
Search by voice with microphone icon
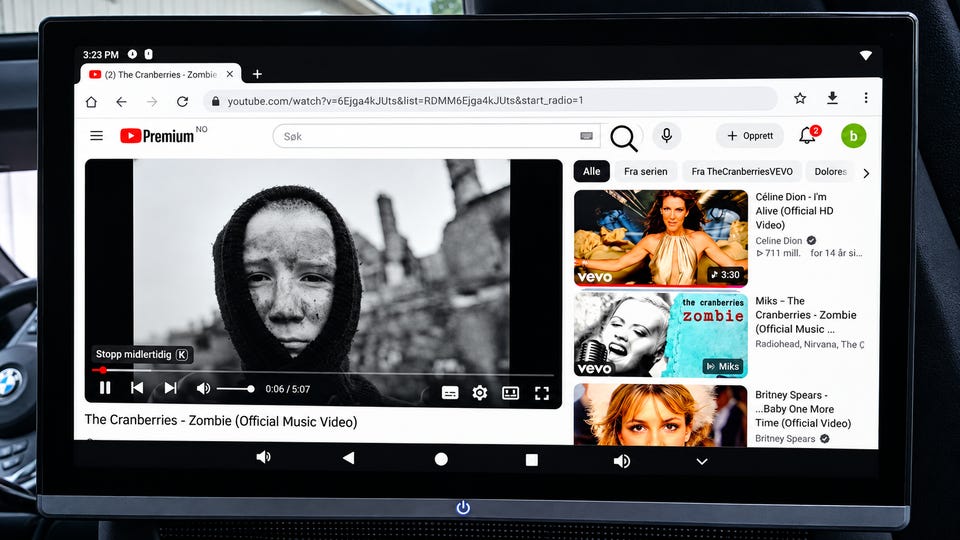[x=667, y=135]
